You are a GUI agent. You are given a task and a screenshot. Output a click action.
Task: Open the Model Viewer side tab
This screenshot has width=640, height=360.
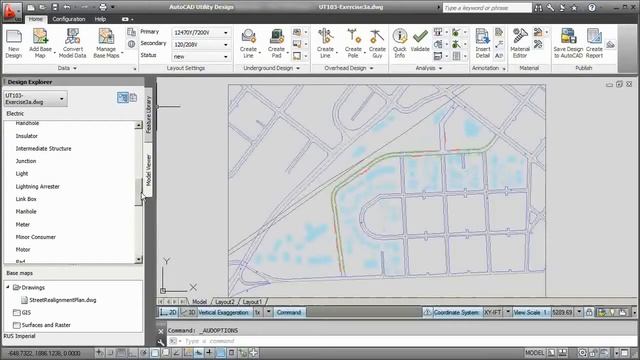148,170
